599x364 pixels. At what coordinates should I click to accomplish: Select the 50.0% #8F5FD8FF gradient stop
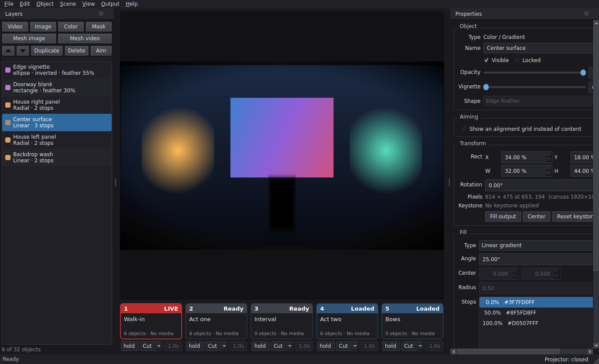coord(536,313)
